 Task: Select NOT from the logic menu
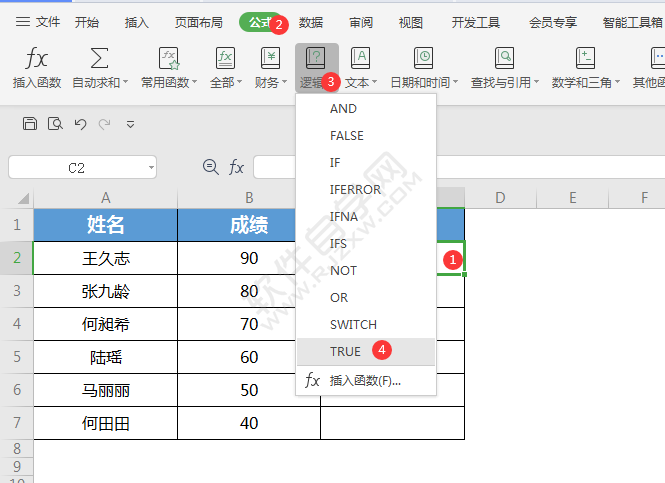click(366, 271)
